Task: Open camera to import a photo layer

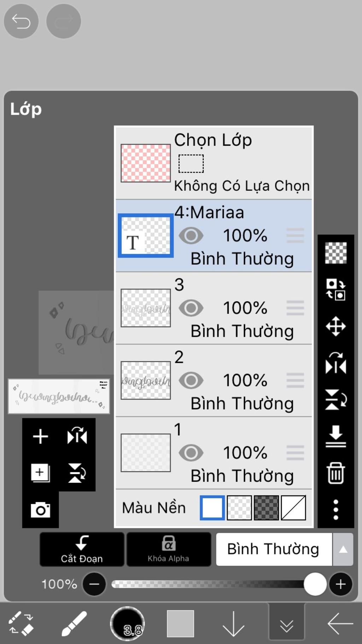Action: 40,510
